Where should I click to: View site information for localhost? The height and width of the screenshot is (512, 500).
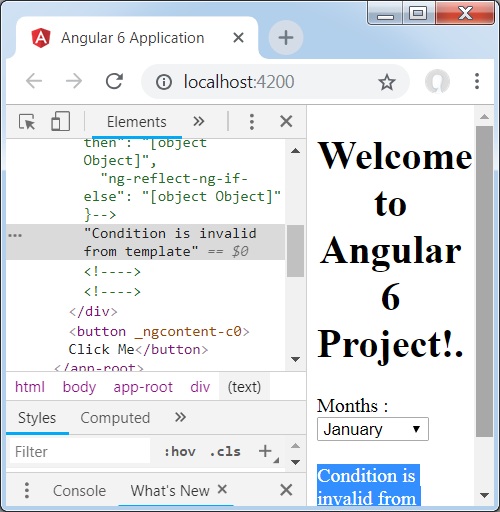pos(164,82)
